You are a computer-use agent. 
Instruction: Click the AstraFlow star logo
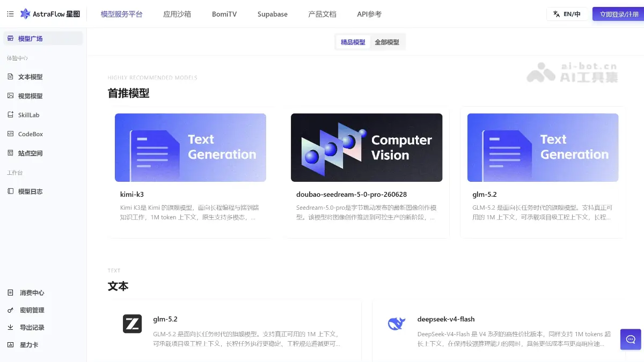pyautogui.click(x=25, y=14)
